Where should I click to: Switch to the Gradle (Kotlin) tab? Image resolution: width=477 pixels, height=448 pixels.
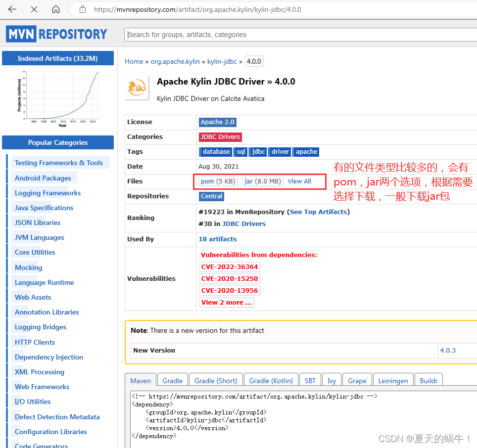(x=271, y=381)
